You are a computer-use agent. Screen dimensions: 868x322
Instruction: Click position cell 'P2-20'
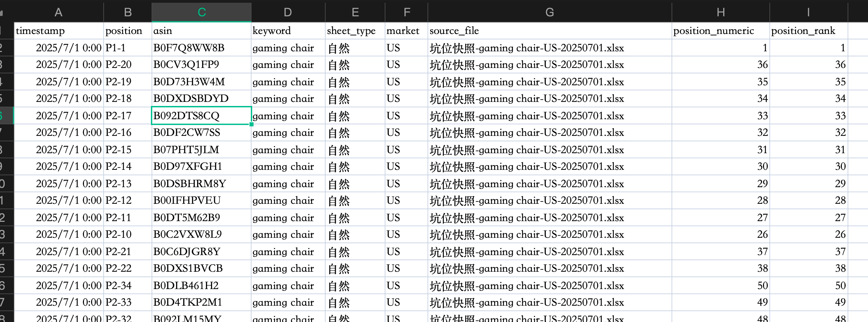coord(127,65)
